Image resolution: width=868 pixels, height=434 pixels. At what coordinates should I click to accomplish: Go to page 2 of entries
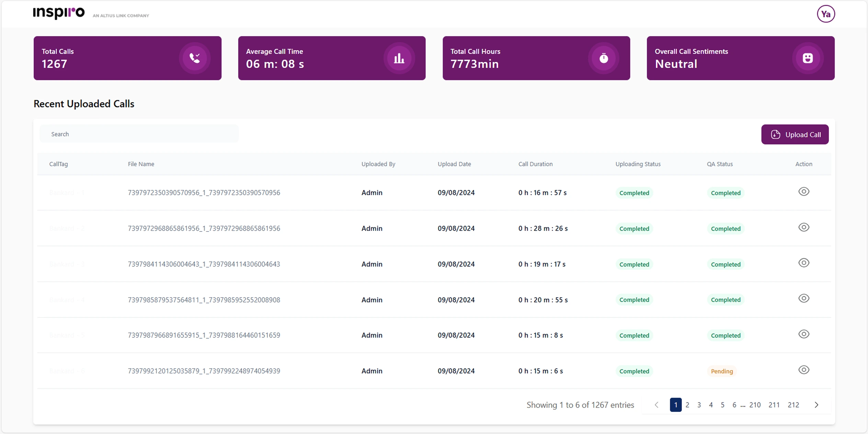(687, 405)
